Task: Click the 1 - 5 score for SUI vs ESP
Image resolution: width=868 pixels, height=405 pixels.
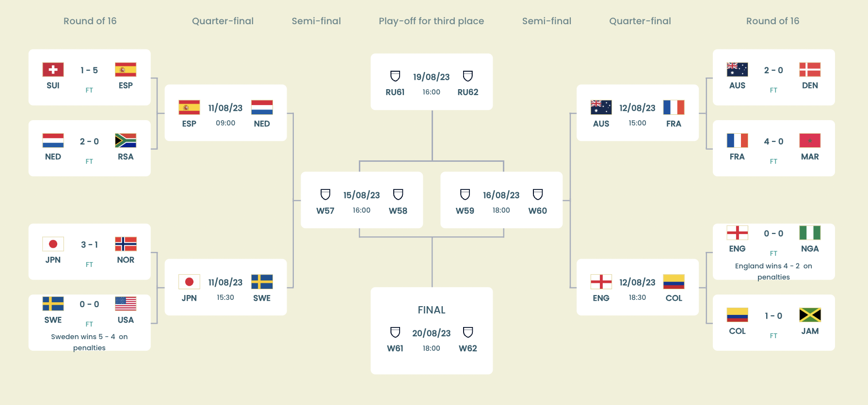Action: pyautogui.click(x=89, y=70)
